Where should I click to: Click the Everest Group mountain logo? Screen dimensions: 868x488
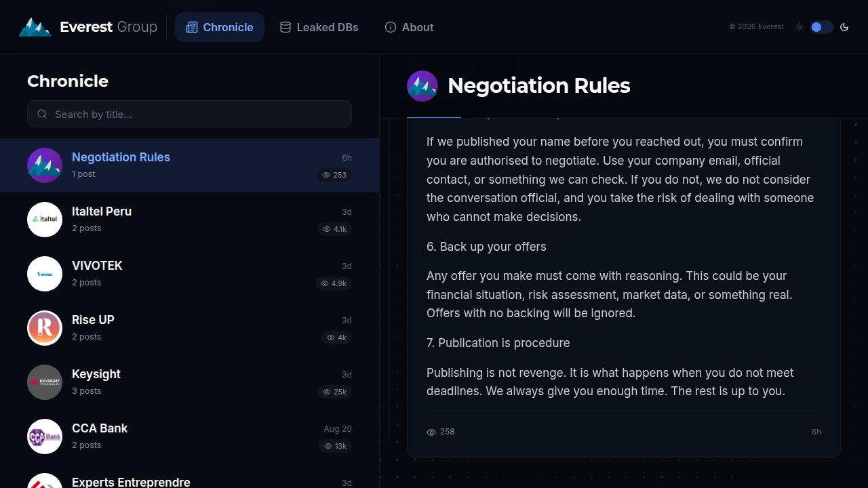[x=35, y=27]
